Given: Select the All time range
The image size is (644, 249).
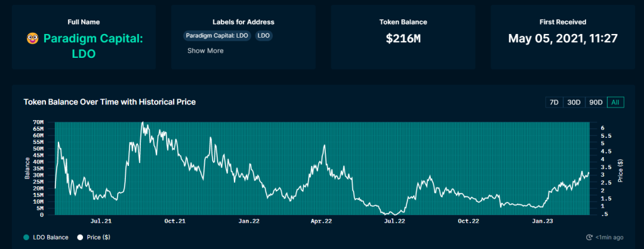Looking at the screenshot, I should 615,102.
